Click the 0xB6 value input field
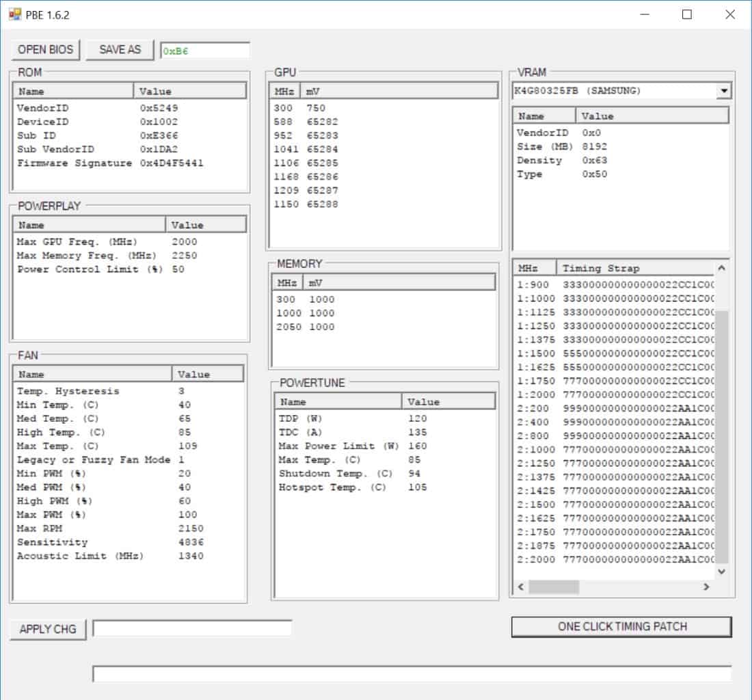The image size is (752, 700). pyautogui.click(x=203, y=50)
